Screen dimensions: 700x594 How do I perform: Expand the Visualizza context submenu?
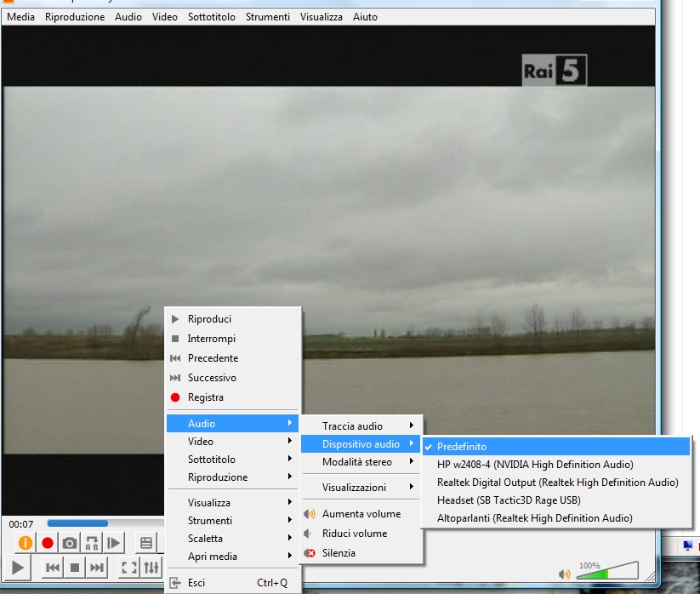point(232,502)
